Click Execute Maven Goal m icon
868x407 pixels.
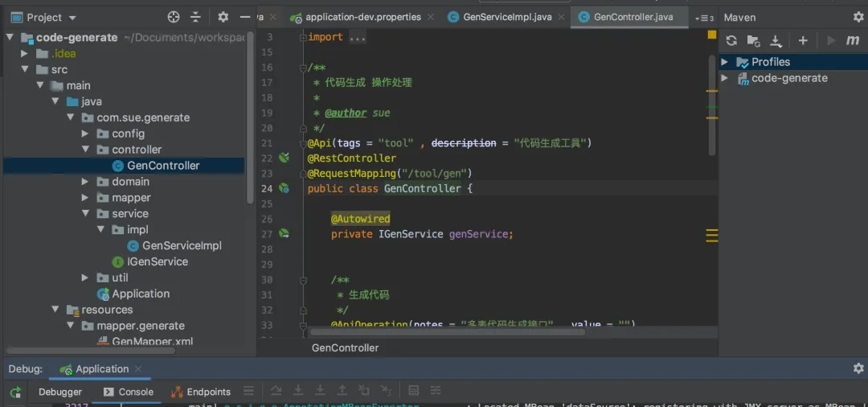(853, 41)
